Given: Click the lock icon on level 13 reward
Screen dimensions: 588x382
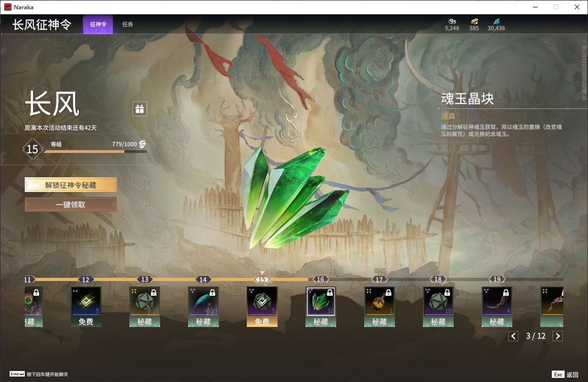Looking at the screenshot, I should 154,292.
